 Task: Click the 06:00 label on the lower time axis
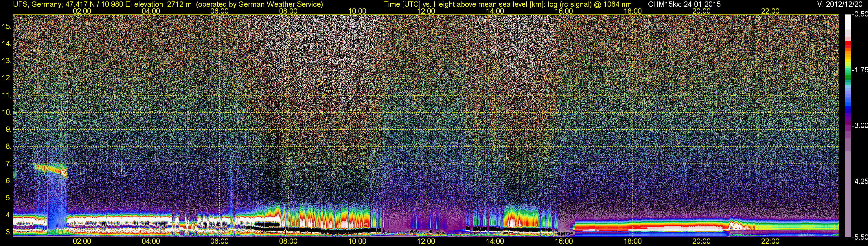(x=219, y=241)
